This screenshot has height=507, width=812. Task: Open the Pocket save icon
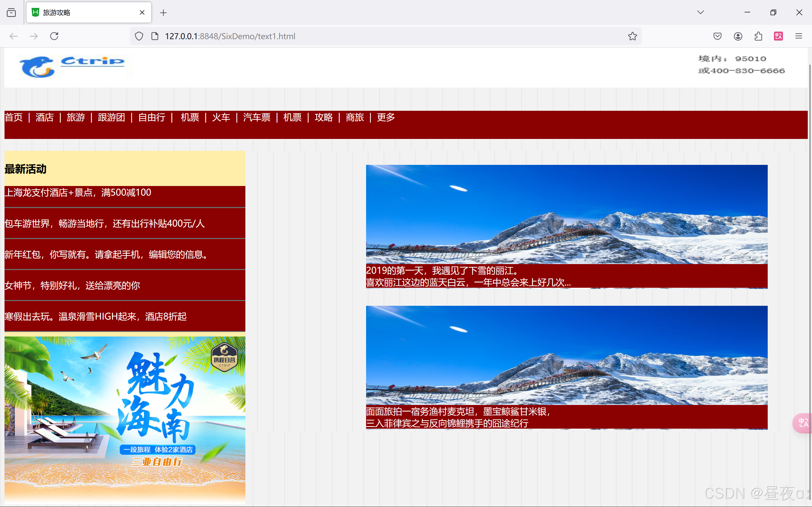717,36
